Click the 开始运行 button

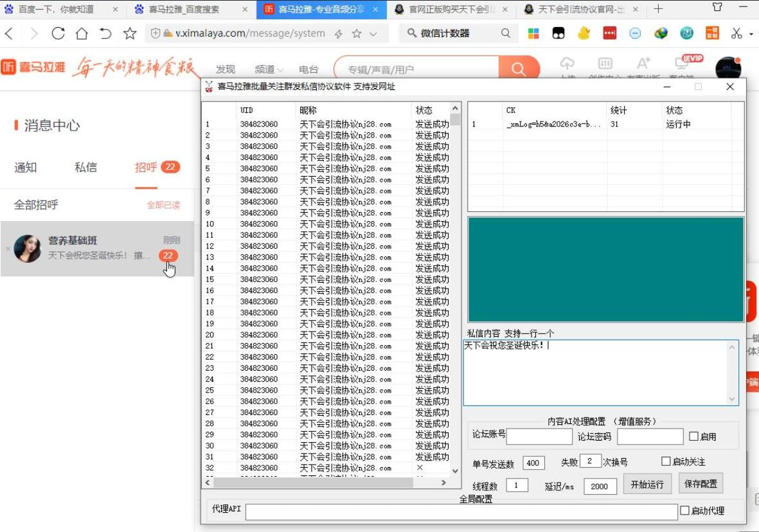647,484
